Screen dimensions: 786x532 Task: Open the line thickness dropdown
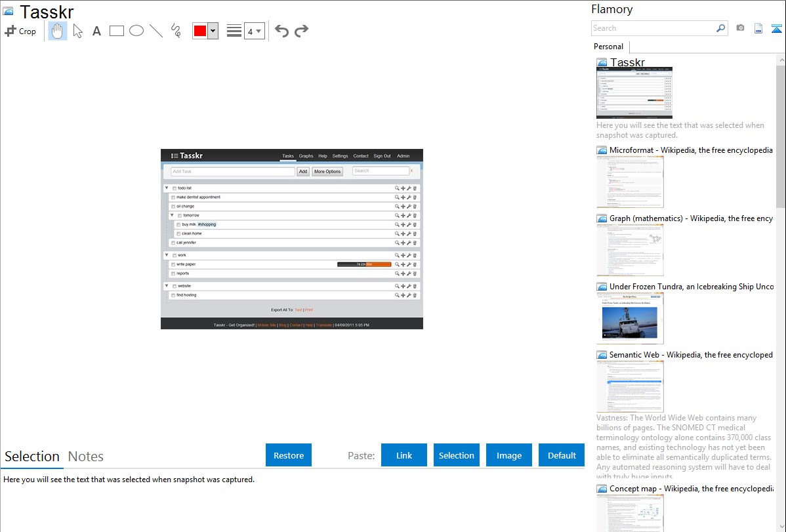(254, 31)
